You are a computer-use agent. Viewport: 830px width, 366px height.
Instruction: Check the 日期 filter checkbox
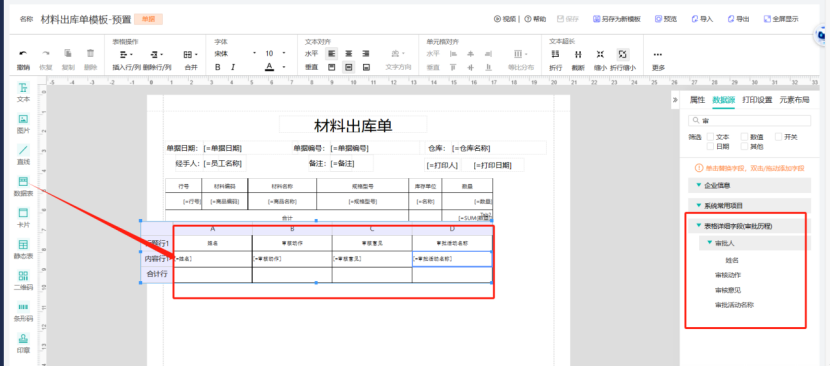pyautogui.click(x=711, y=146)
